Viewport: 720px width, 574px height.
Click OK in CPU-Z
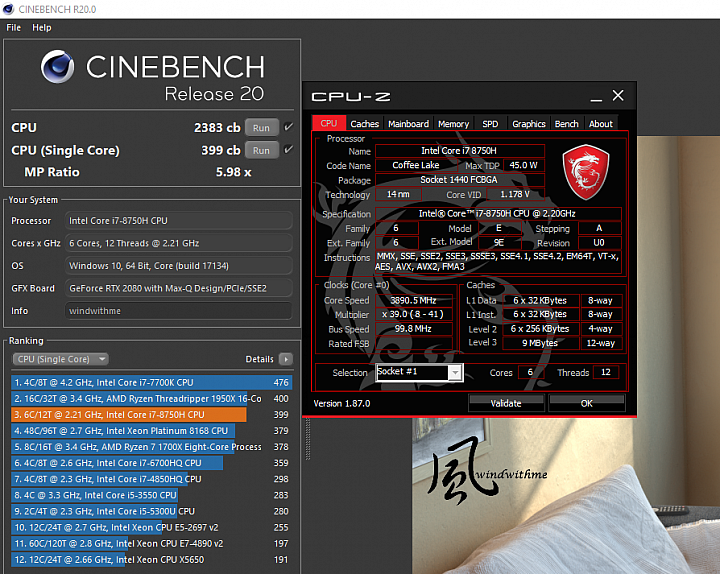(x=586, y=403)
